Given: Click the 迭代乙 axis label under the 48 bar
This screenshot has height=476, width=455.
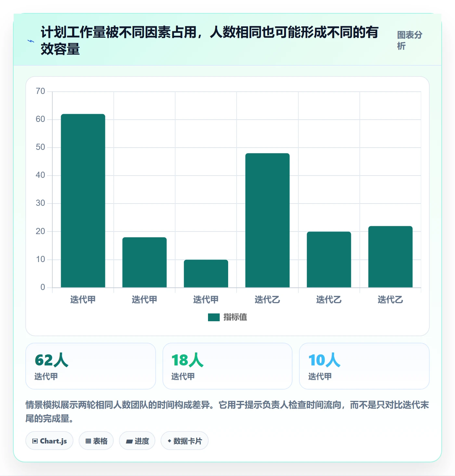Looking at the screenshot, I should (x=267, y=299).
